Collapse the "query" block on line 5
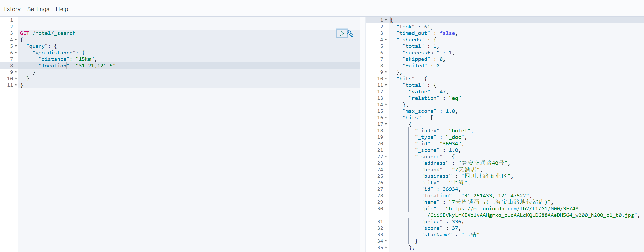Screen dimensions: 644x252 click(16, 46)
